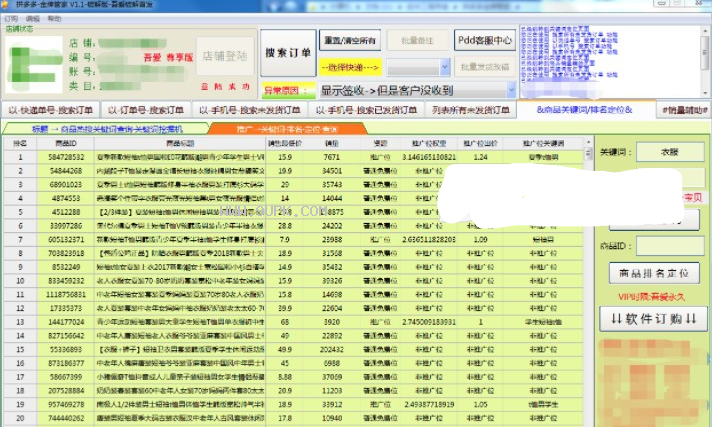Click the 搜索订单 button
The image size is (712, 427).
point(288,53)
